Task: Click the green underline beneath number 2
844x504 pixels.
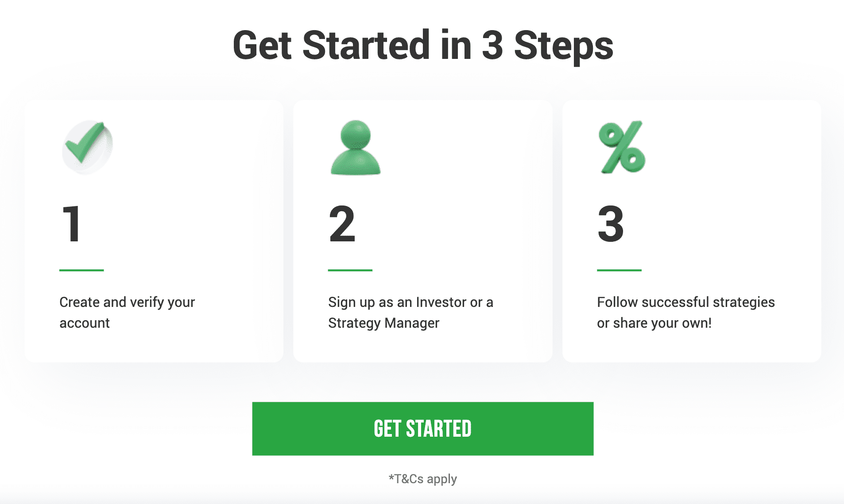Action: click(x=350, y=270)
